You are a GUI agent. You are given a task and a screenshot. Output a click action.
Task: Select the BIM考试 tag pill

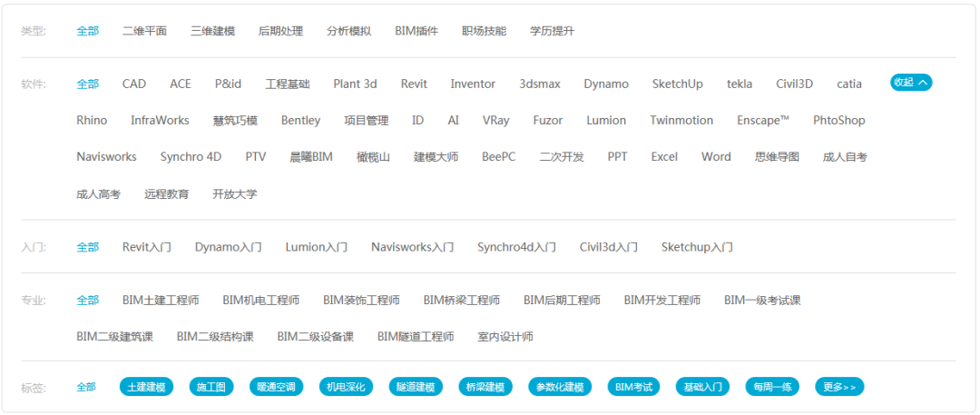point(633,387)
